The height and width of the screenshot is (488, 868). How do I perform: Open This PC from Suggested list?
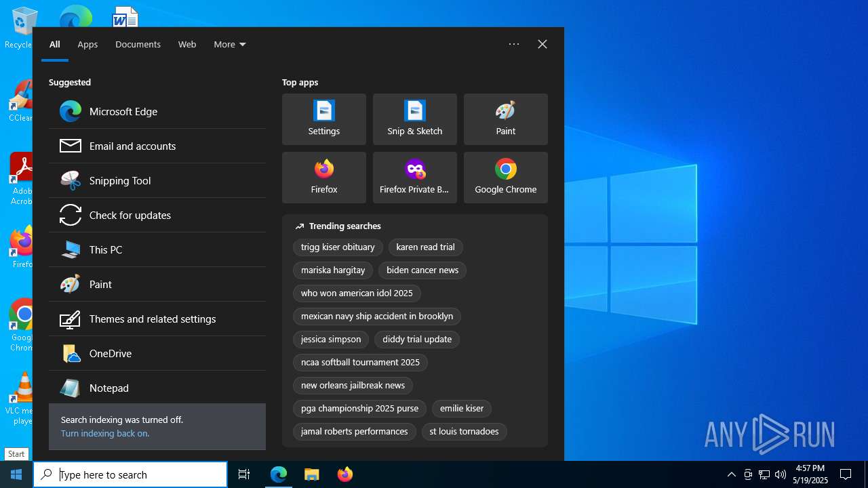tap(157, 250)
